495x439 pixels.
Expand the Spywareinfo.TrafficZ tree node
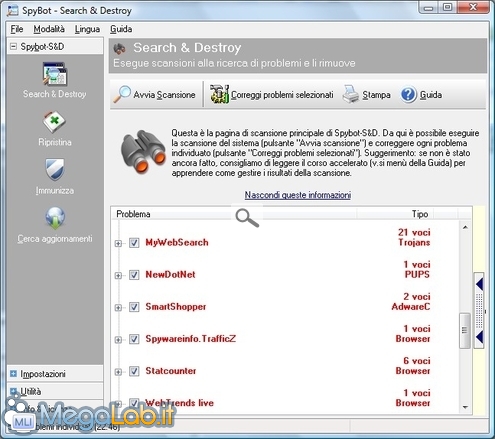(x=118, y=340)
